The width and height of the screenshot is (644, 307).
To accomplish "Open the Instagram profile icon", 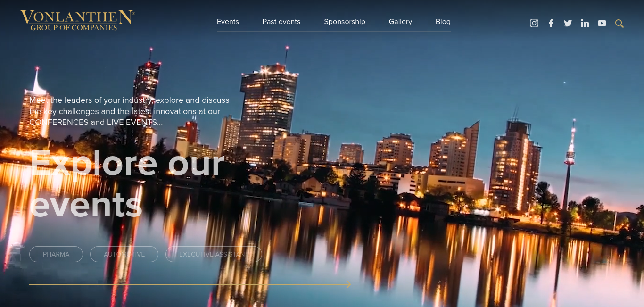I will (x=534, y=23).
